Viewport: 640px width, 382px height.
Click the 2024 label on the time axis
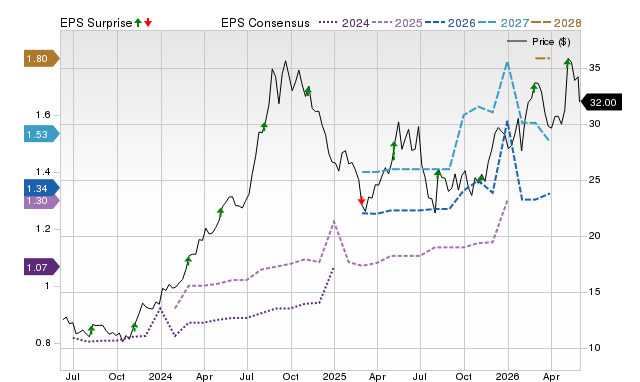(x=160, y=376)
